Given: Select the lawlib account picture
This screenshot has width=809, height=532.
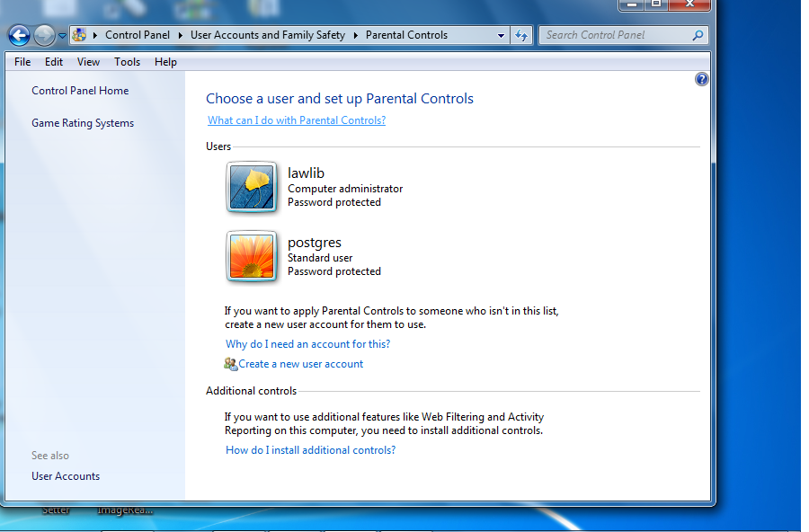Looking at the screenshot, I should [252, 188].
